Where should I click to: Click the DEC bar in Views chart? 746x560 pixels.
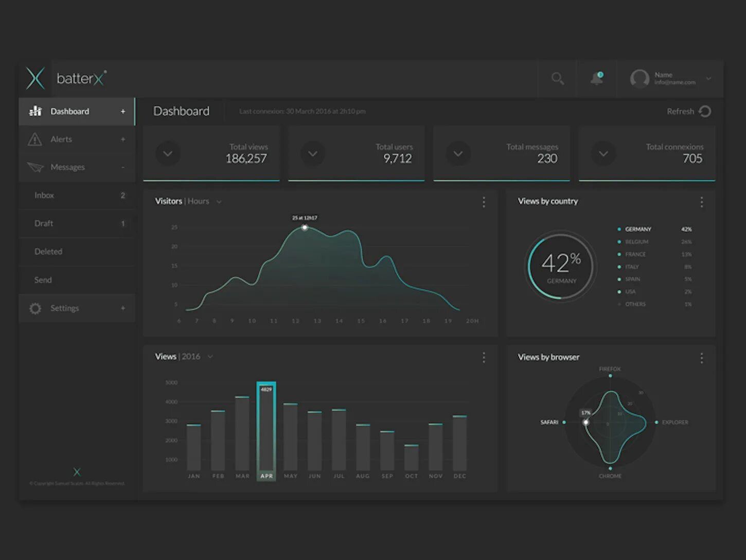pyautogui.click(x=460, y=443)
